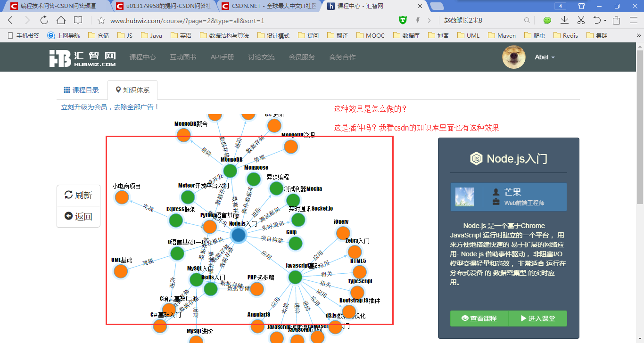The image size is (644, 343).
Task: Open the dropdown arrow beside undo icon
Action: 605,21
